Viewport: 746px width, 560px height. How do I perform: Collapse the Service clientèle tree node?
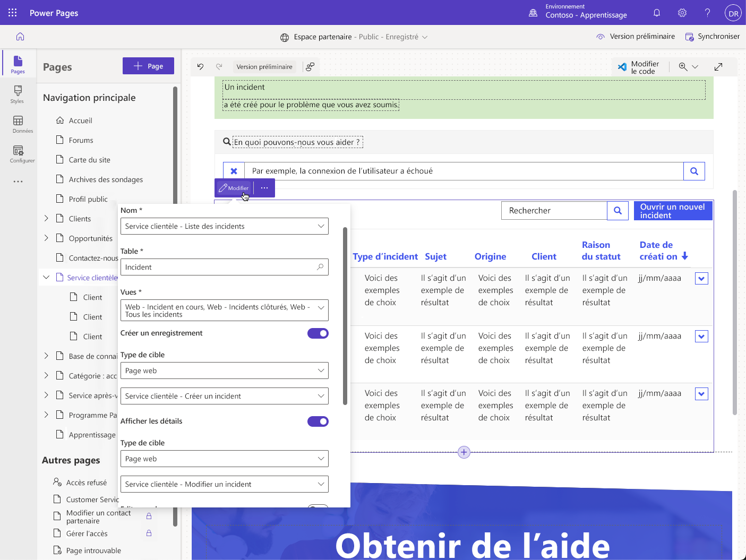[46, 277]
